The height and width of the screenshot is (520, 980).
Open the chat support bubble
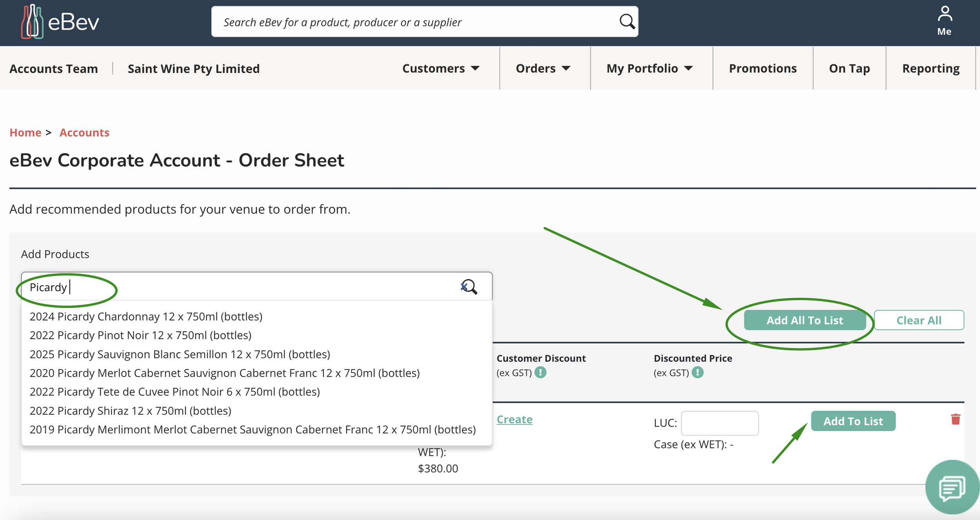click(952, 487)
